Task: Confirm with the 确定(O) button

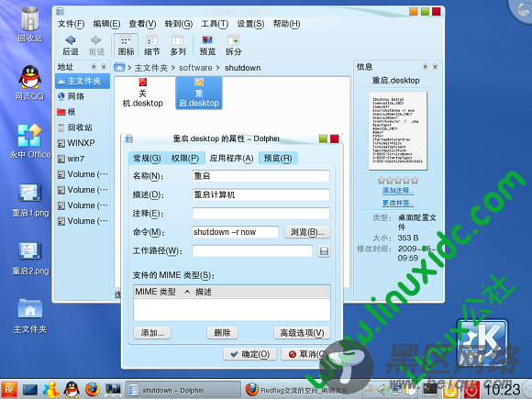Action: click(x=249, y=354)
